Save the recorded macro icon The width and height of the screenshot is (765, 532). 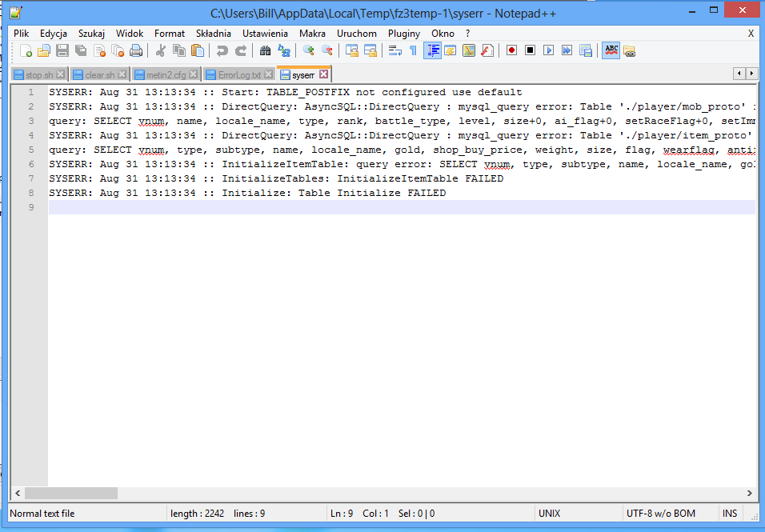pyautogui.click(x=586, y=50)
